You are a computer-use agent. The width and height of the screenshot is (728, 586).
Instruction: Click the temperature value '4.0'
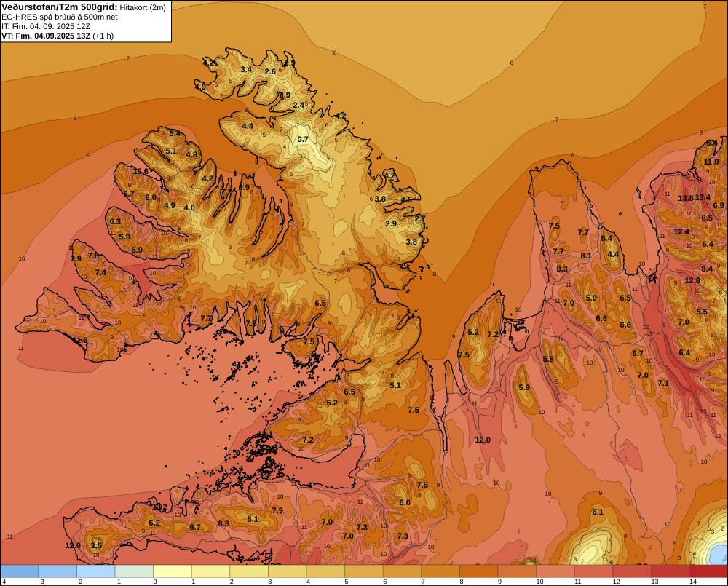click(x=189, y=208)
